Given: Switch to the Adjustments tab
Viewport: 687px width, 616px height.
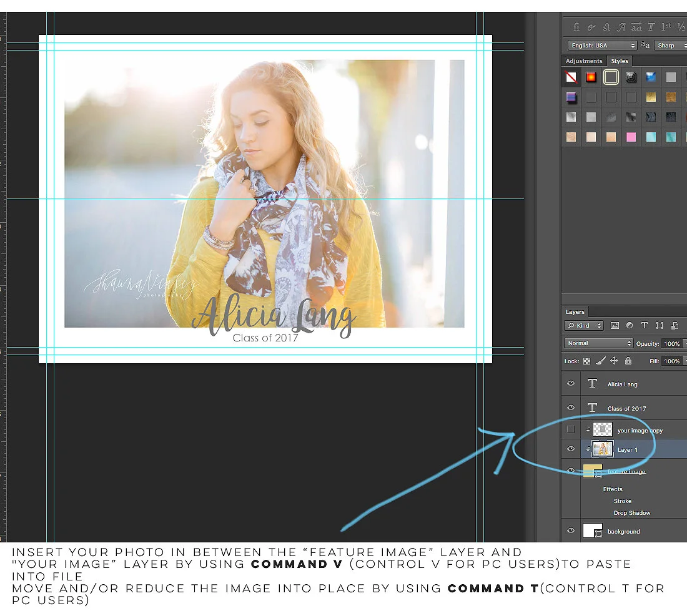Looking at the screenshot, I should (x=584, y=61).
